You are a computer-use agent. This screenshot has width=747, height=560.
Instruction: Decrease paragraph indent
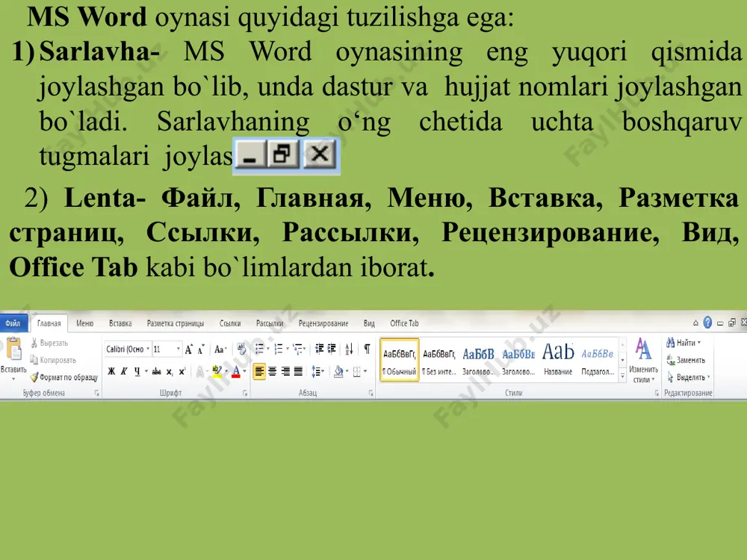coord(319,349)
